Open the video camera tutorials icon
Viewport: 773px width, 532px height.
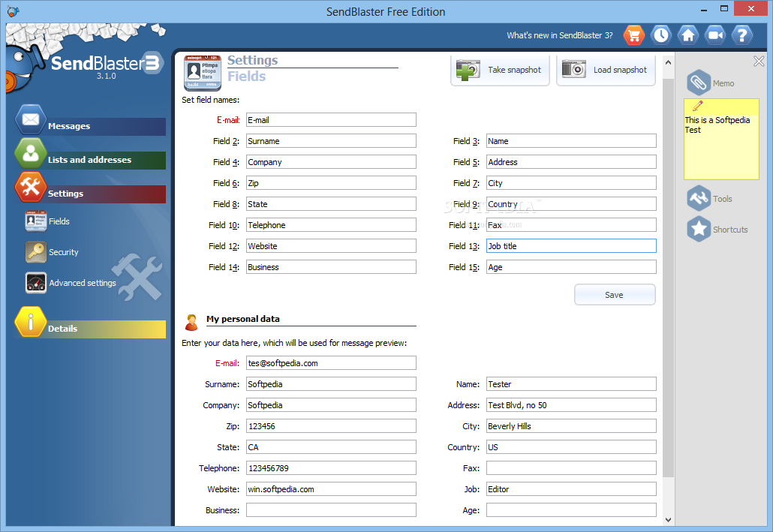coord(715,35)
